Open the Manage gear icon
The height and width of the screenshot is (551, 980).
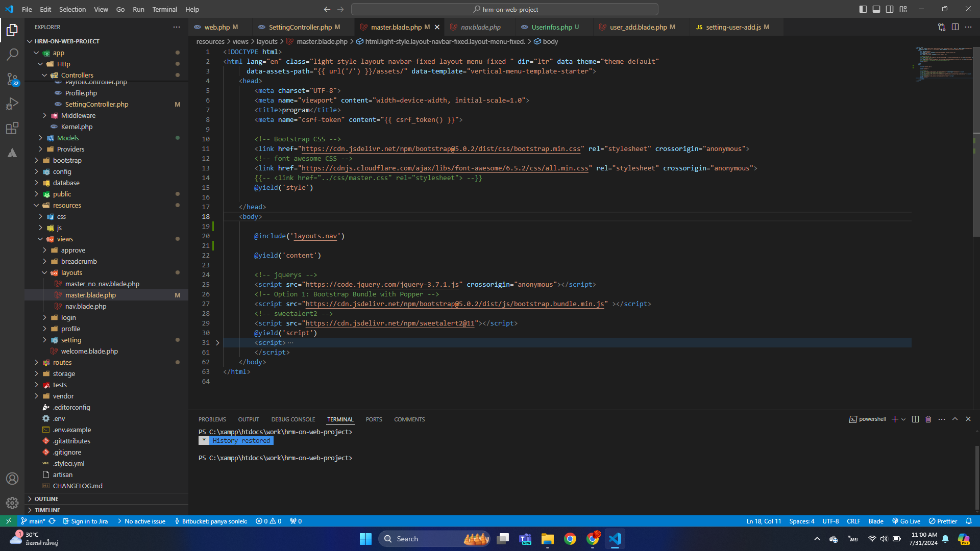pos(12,503)
